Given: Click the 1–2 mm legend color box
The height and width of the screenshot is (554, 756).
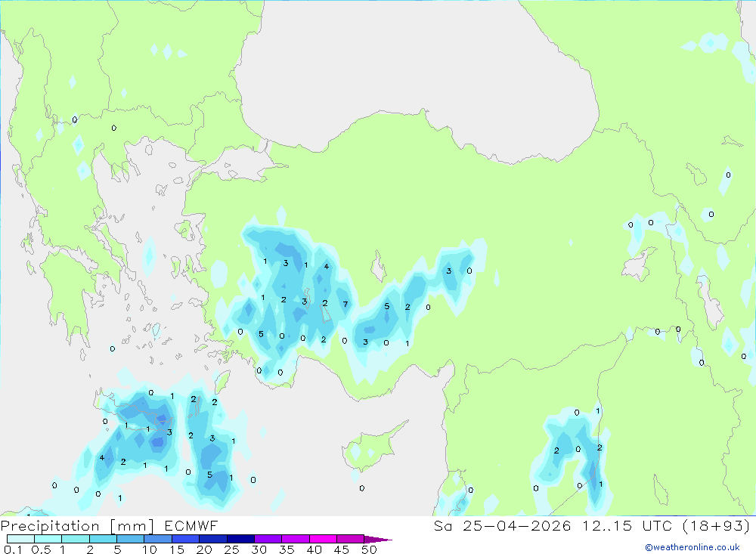Looking at the screenshot, I should point(76,539).
